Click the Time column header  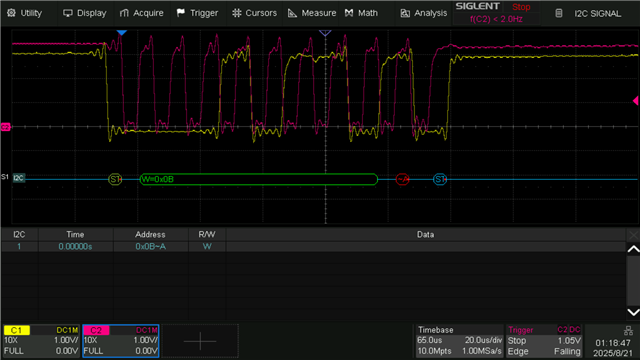75,235
